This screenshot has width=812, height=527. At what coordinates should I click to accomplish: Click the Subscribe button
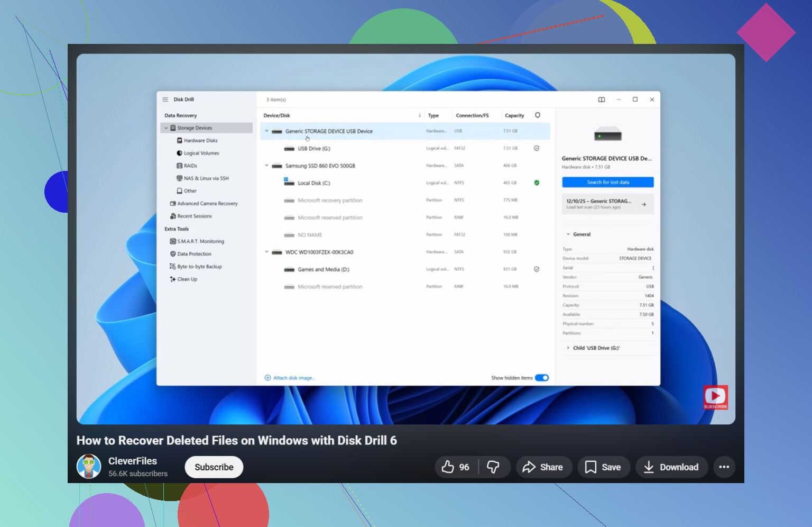[x=214, y=467]
